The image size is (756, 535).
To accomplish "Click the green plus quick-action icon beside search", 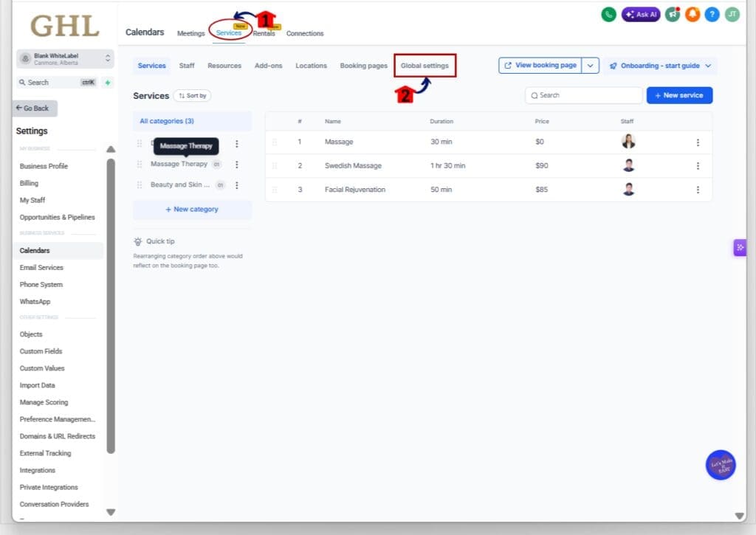I will point(108,83).
